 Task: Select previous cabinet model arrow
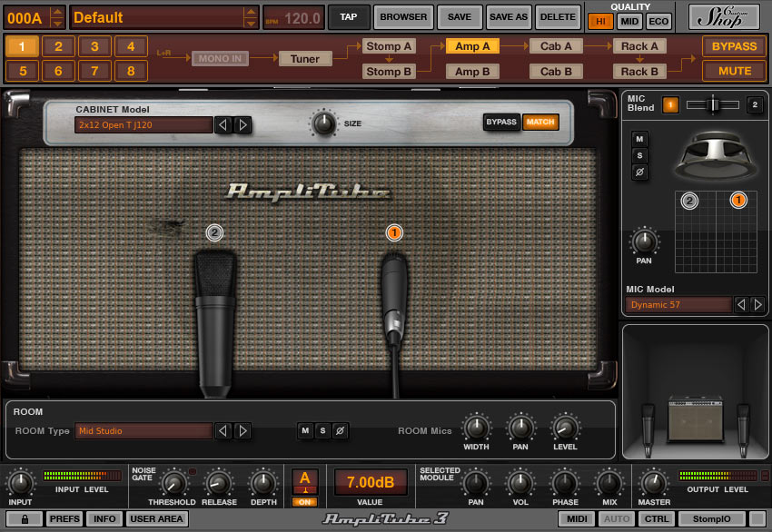click(x=223, y=125)
